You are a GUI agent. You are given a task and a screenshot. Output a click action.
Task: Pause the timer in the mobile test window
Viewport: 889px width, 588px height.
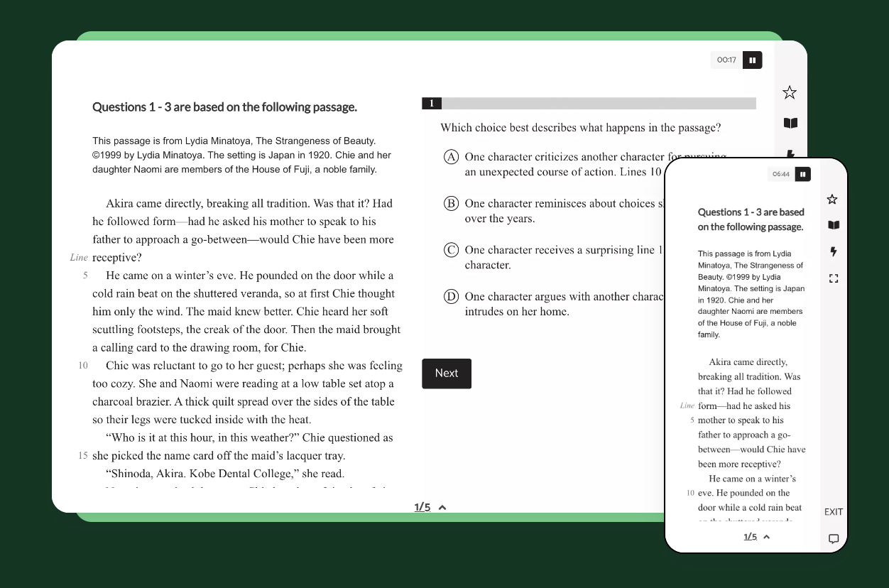coord(802,174)
